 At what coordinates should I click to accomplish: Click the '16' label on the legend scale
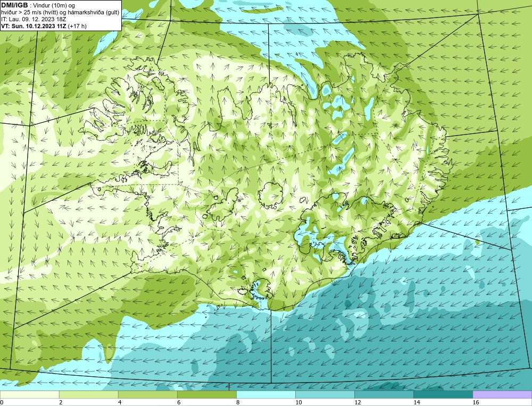(476, 402)
